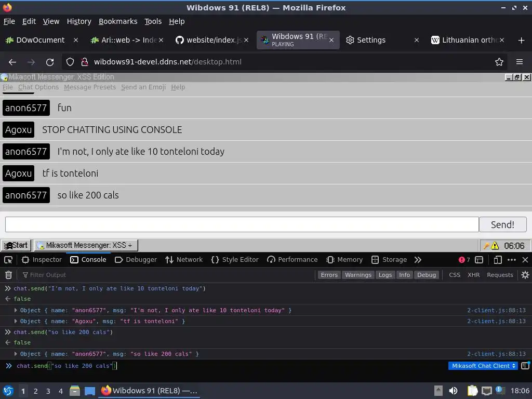Toggle responsive design mode icon
The width and height of the screenshot is (532, 399).
tap(497, 260)
